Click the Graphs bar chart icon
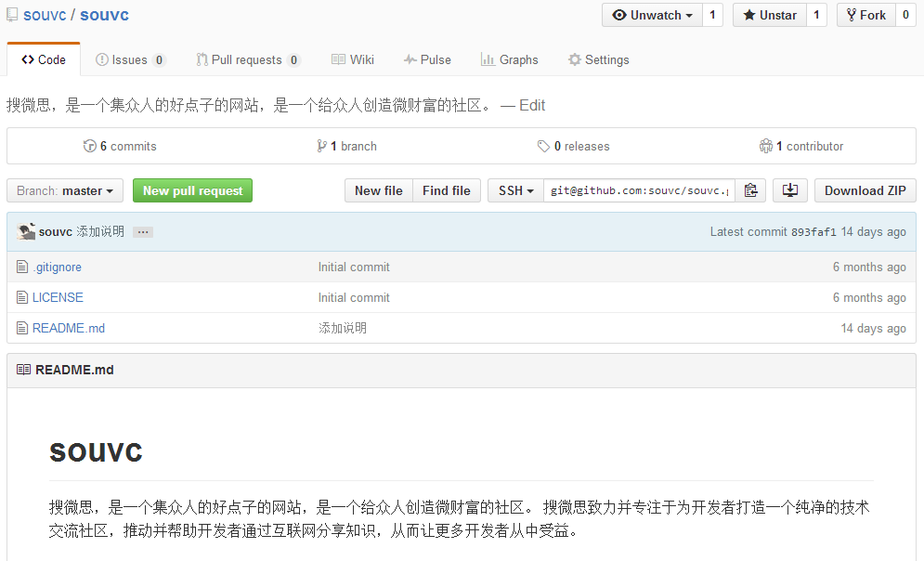 coord(488,59)
